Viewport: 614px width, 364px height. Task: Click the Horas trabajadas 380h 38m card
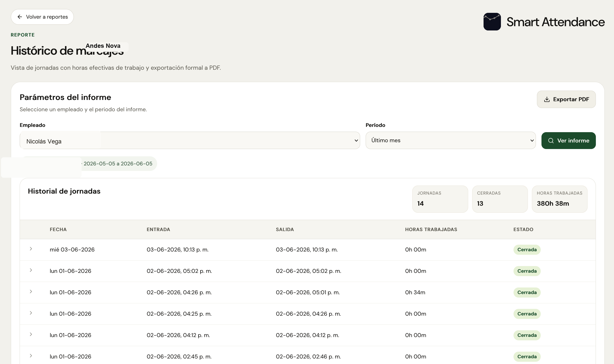coord(559,199)
